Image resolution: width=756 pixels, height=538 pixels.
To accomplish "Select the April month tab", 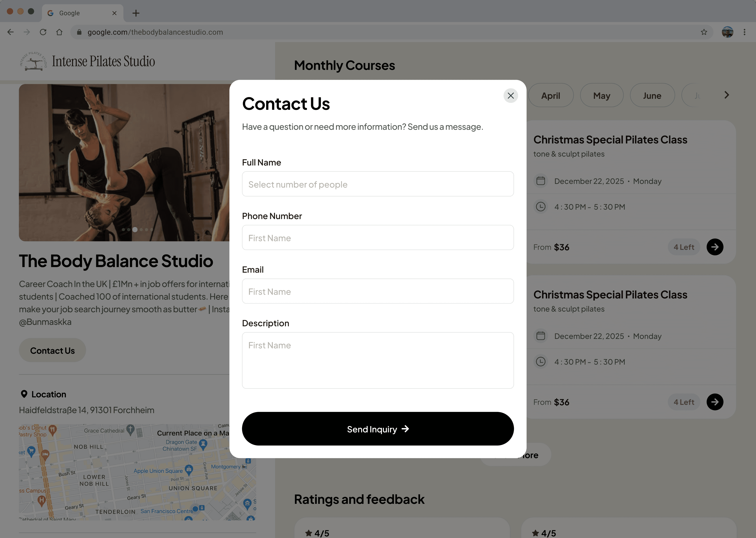I will click(x=550, y=96).
